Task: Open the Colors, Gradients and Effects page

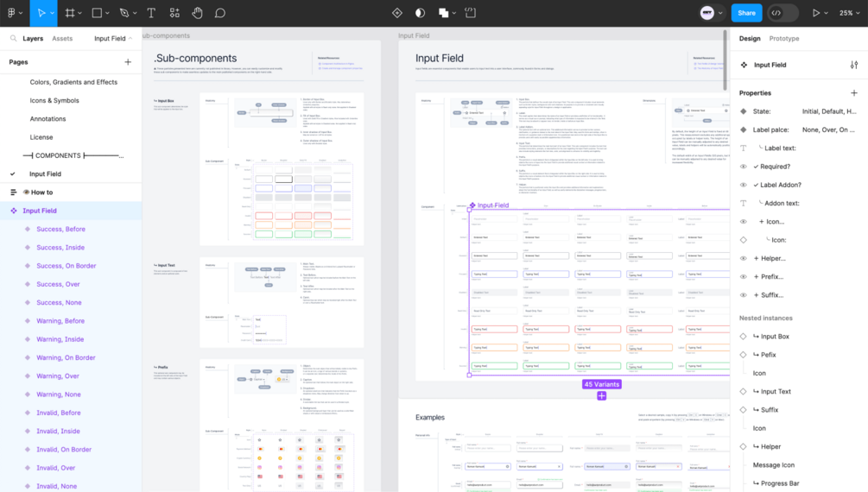Action: [73, 82]
